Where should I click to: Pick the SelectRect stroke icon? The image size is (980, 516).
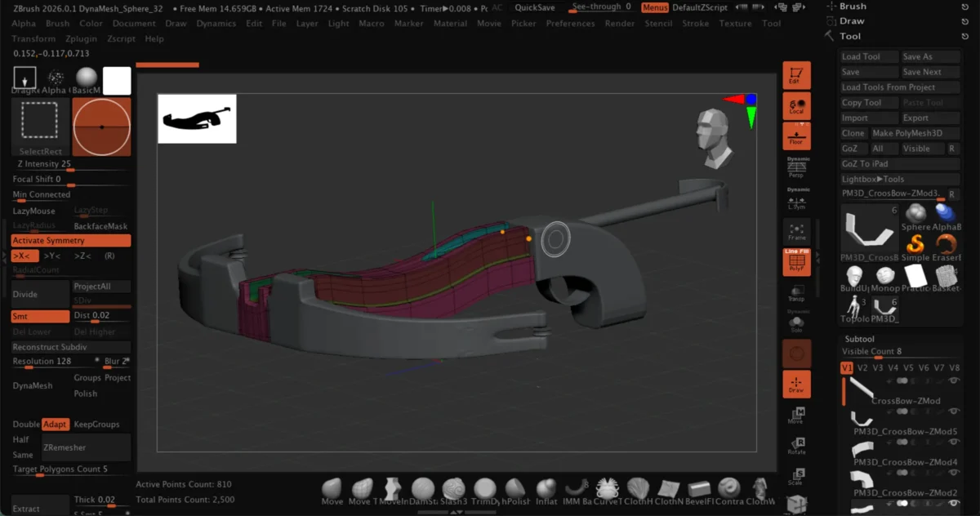pyautogui.click(x=41, y=124)
